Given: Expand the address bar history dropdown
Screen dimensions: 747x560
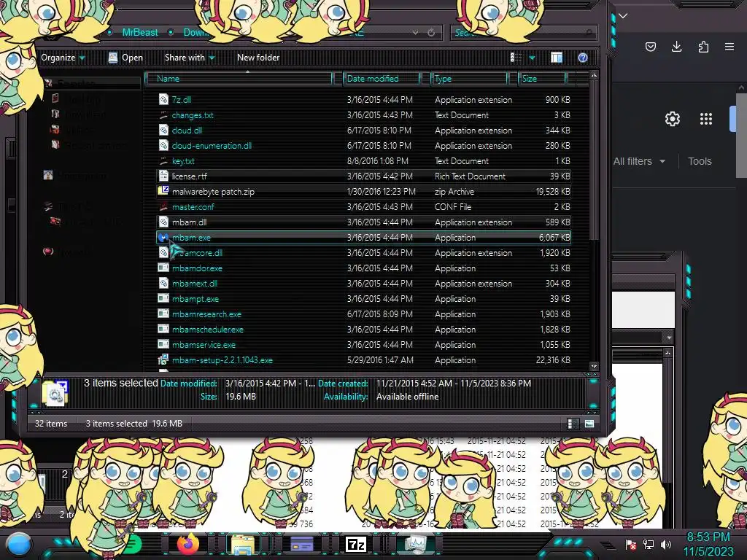Looking at the screenshot, I should 415,32.
